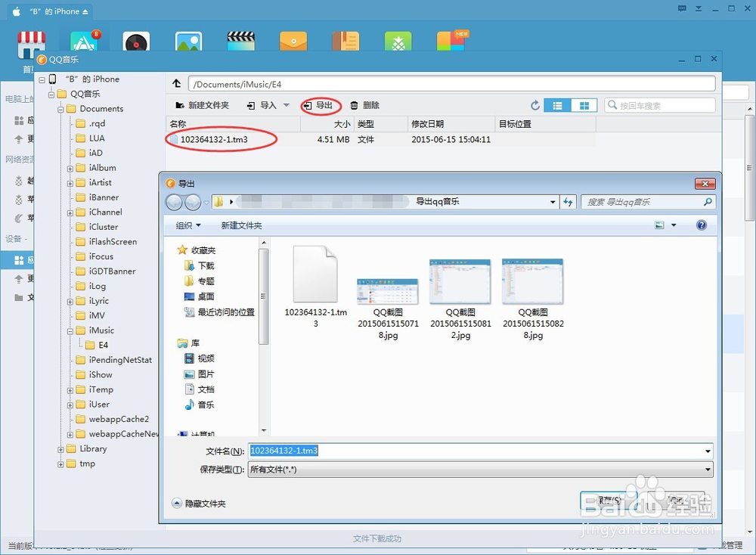Open the 组织 menu in dialog

pos(188,225)
